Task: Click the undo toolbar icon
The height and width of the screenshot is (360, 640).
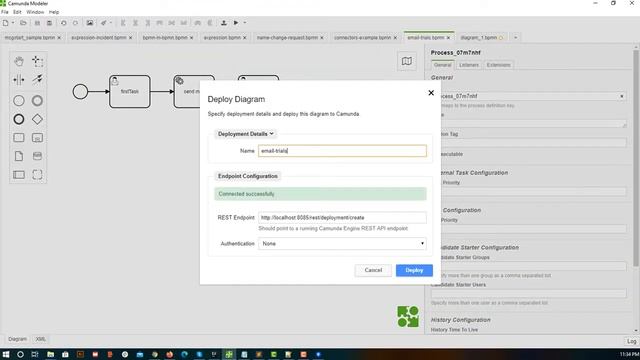Action: coord(63,23)
